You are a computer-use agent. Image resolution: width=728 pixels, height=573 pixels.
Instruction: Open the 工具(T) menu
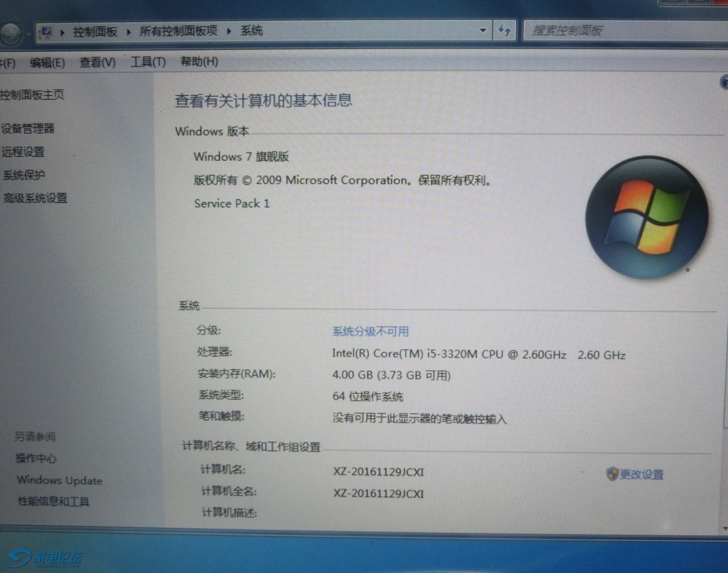coord(147,62)
